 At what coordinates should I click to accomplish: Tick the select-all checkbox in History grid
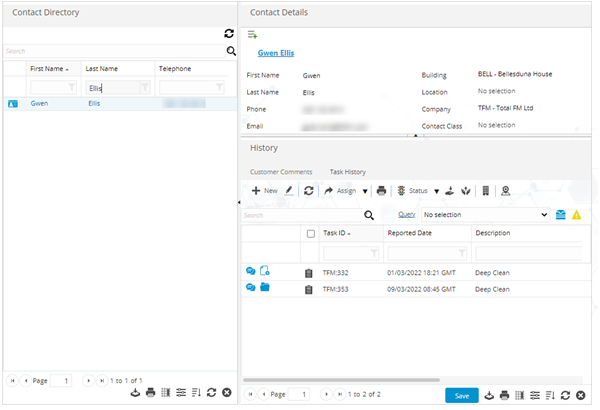coord(310,233)
